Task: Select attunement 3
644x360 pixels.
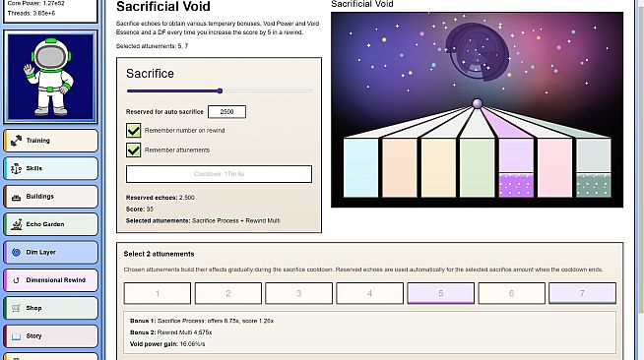Action: coord(299,293)
